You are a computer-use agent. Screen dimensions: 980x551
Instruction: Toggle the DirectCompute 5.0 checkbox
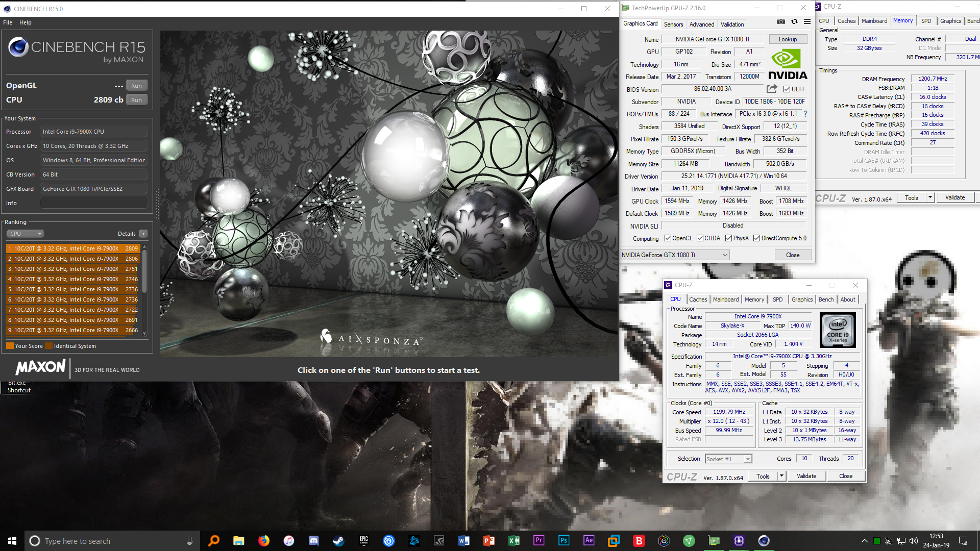(757, 238)
